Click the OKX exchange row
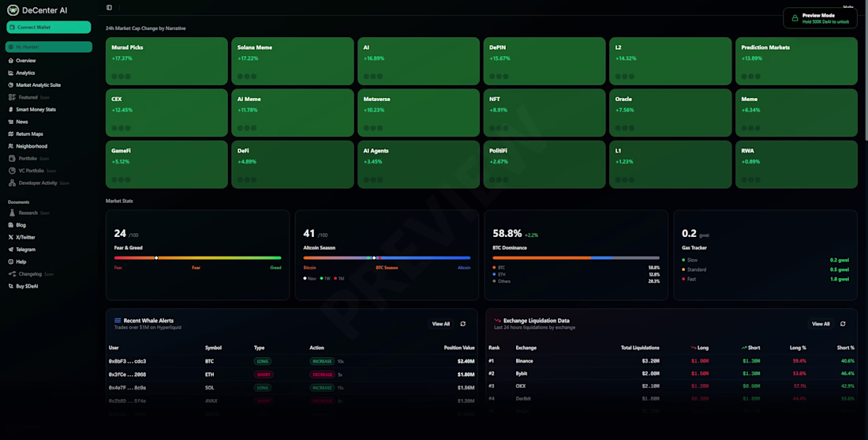 point(672,385)
